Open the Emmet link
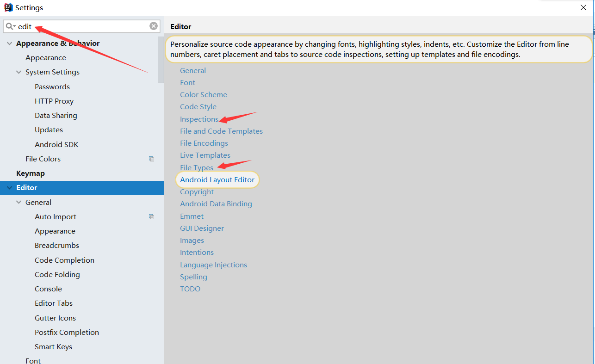This screenshot has width=595, height=364. click(x=192, y=216)
